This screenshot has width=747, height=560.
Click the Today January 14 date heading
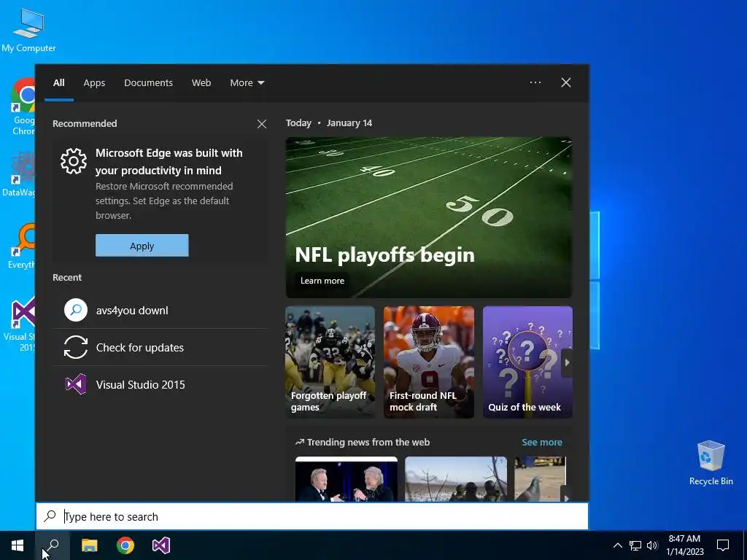click(x=329, y=122)
